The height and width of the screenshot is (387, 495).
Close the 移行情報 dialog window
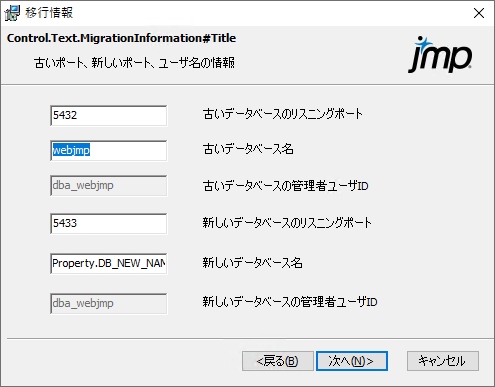479,13
